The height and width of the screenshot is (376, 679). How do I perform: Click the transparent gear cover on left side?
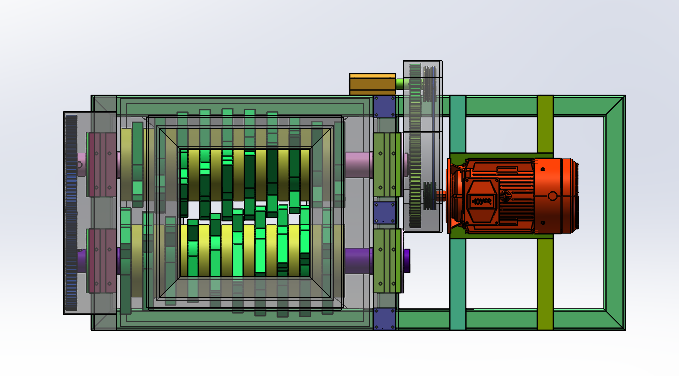(90, 212)
